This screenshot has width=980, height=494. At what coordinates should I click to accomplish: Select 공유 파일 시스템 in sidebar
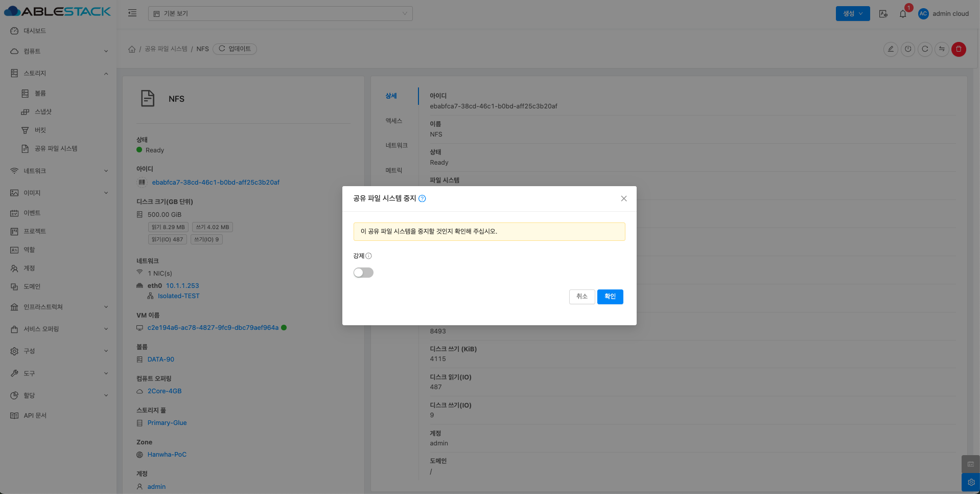tap(56, 148)
